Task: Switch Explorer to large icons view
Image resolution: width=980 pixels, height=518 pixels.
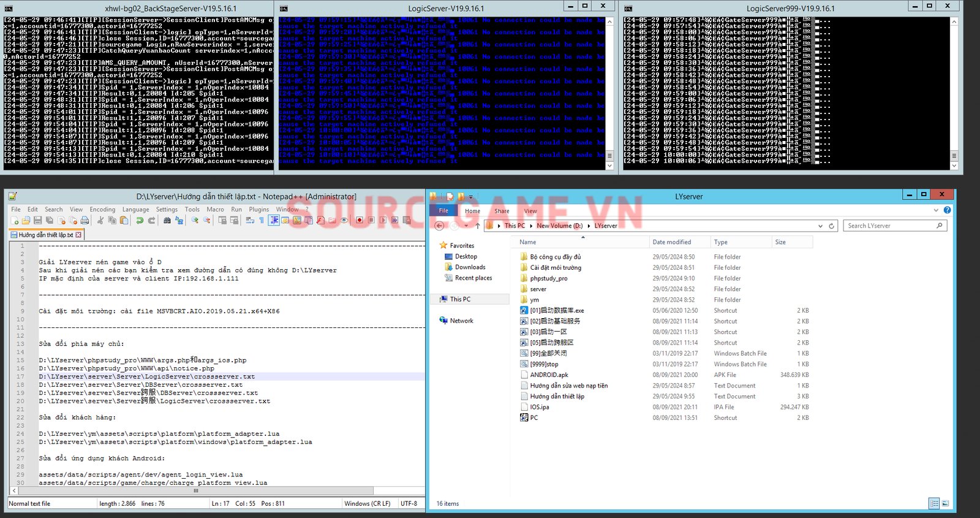Action: (945, 504)
